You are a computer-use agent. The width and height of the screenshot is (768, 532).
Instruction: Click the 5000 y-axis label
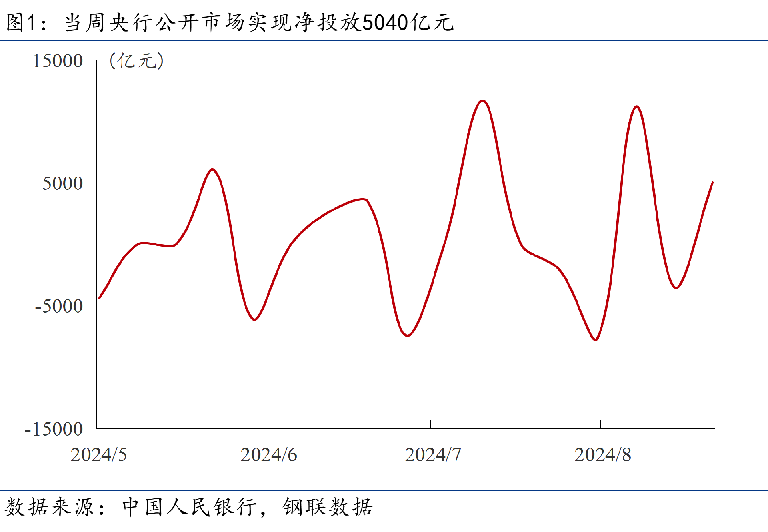point(62,183)
